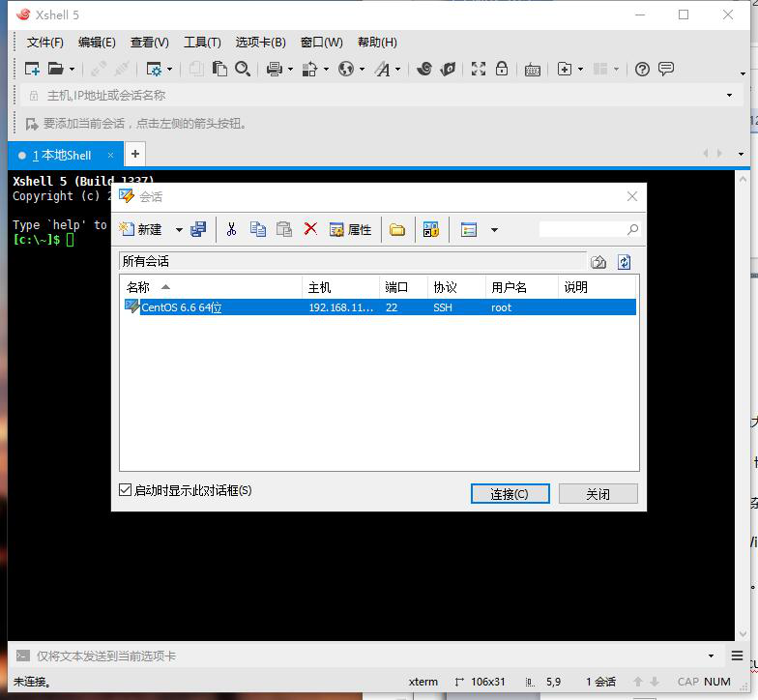Click the new tab plus-box icon in toolbar
The height and width of the screenshot is (700, 758).
click(x=565, y=69)
